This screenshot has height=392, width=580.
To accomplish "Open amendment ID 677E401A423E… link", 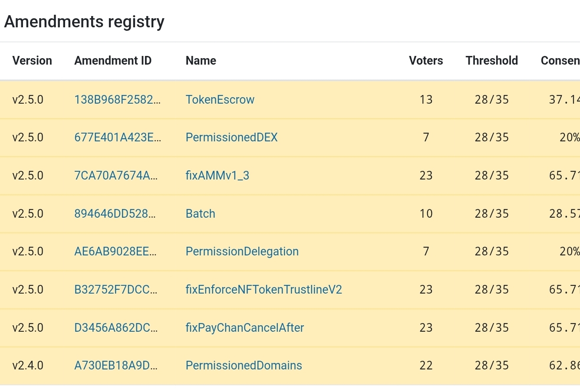I will click(118, 137).
